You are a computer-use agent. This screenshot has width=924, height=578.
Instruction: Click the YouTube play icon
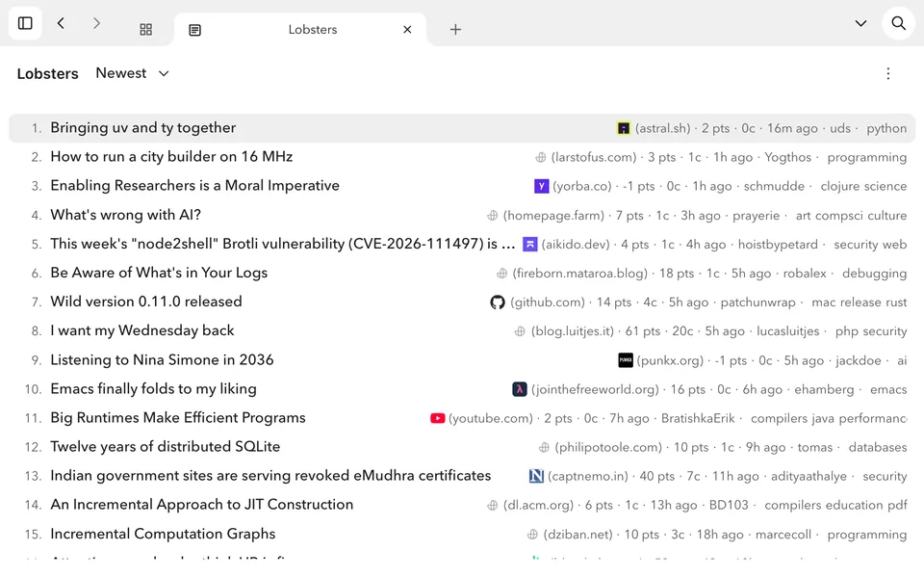tap(437, 418)
